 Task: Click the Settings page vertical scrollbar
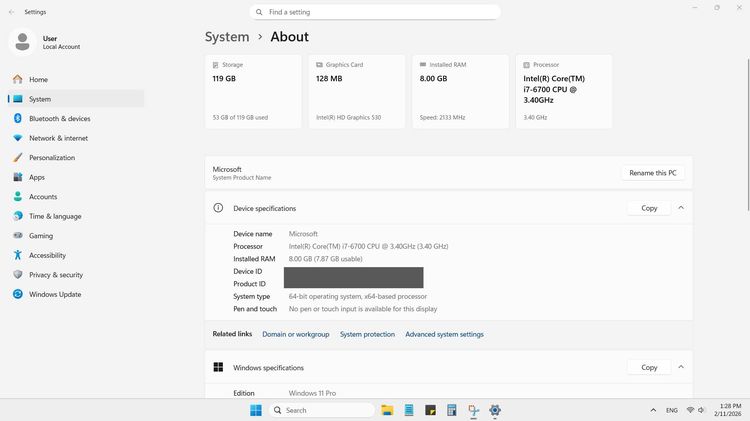click(x=749, y=134)
